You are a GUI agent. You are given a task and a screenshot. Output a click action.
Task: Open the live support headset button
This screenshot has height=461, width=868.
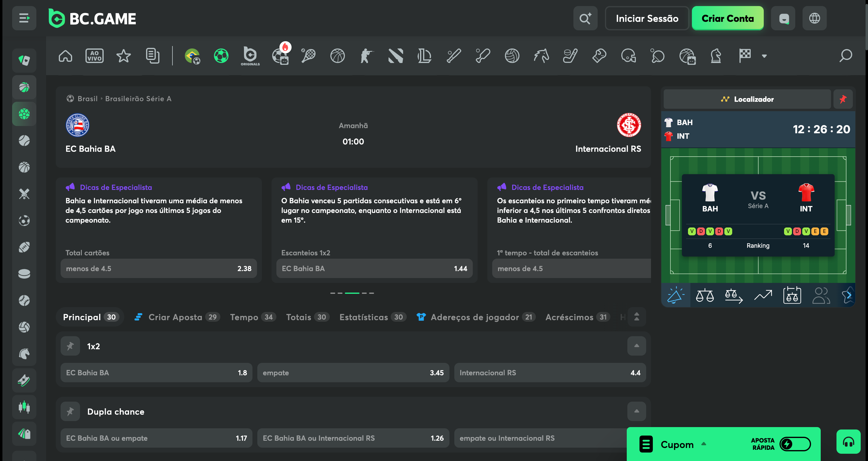click(x=848, y=442)
